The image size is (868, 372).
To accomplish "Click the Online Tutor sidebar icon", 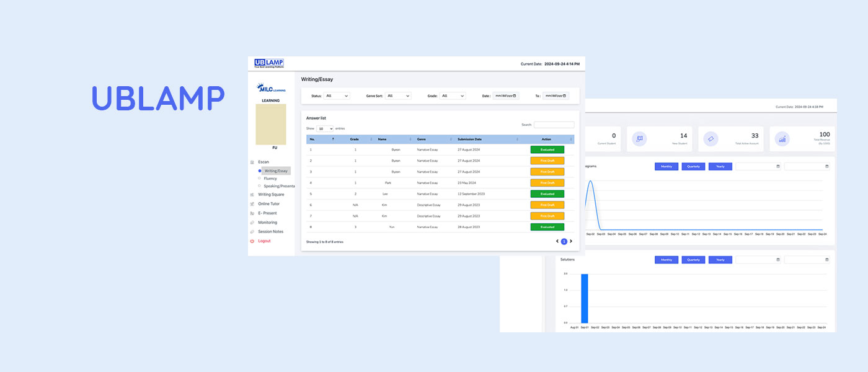I will 252,204.
